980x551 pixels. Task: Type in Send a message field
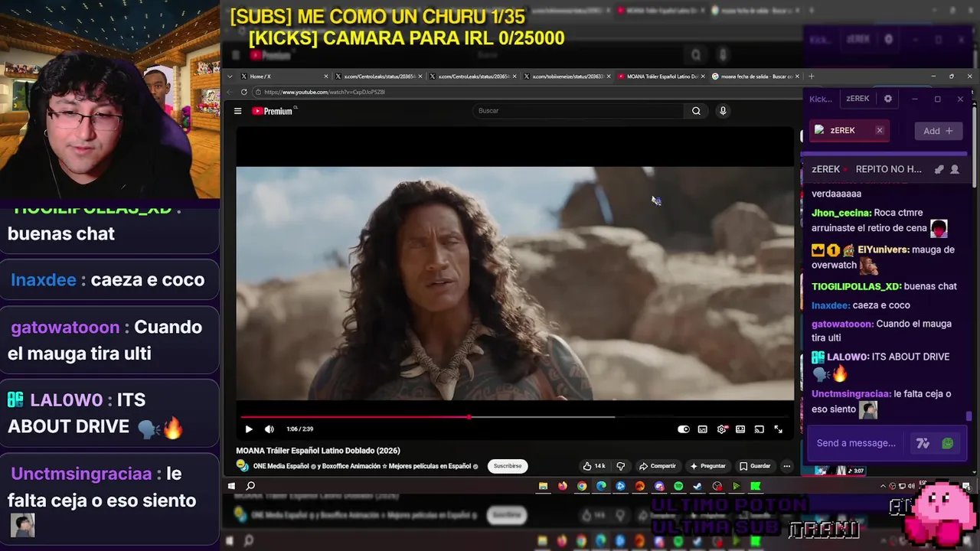[856, 443]
